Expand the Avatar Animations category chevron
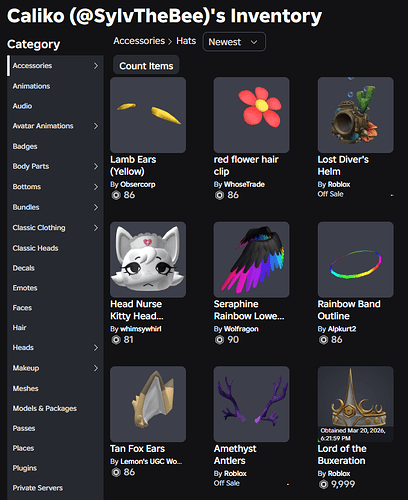The image size is (408, 500). pos(96,126)
